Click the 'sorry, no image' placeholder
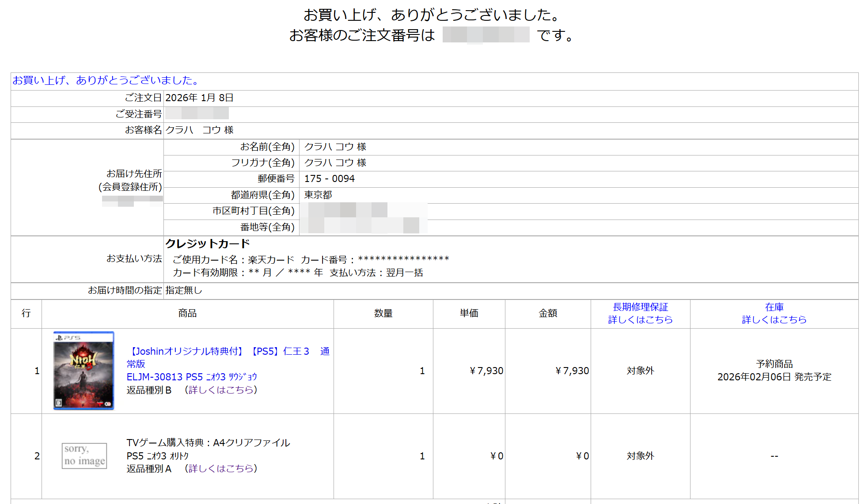865x504 pixels. [x=84, y=455]
